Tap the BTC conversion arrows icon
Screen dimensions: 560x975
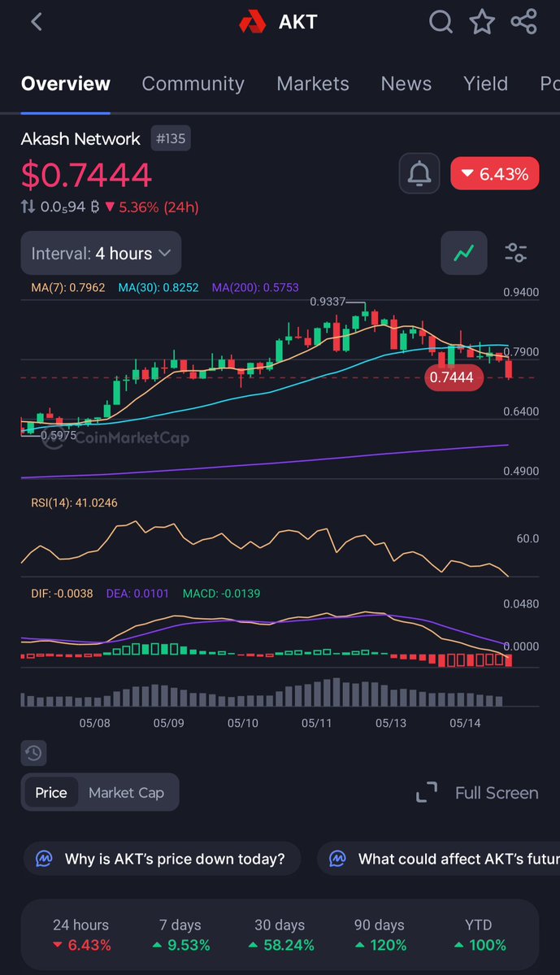tap(28, 207)
